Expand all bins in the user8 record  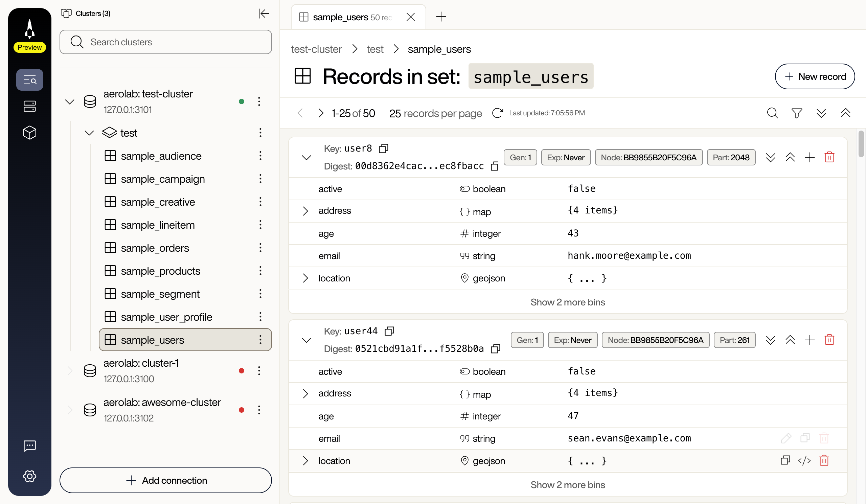click(771, 157)
